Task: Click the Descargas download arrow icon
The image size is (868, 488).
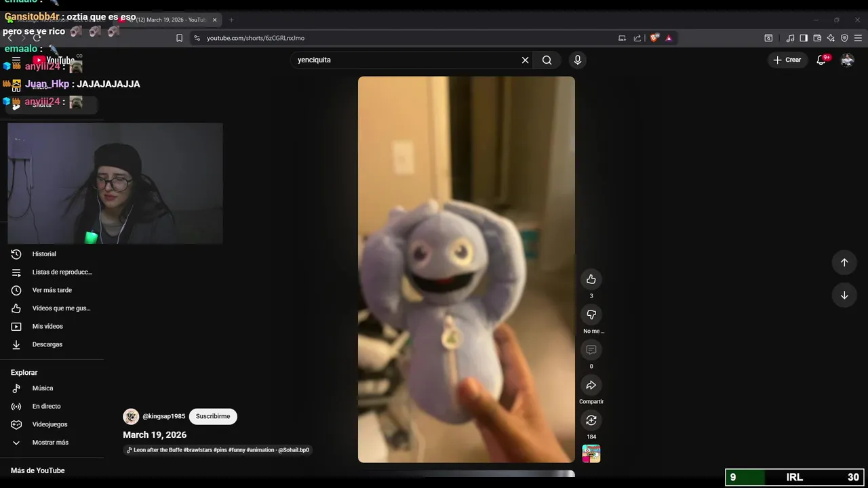Action: click(16, 344)
